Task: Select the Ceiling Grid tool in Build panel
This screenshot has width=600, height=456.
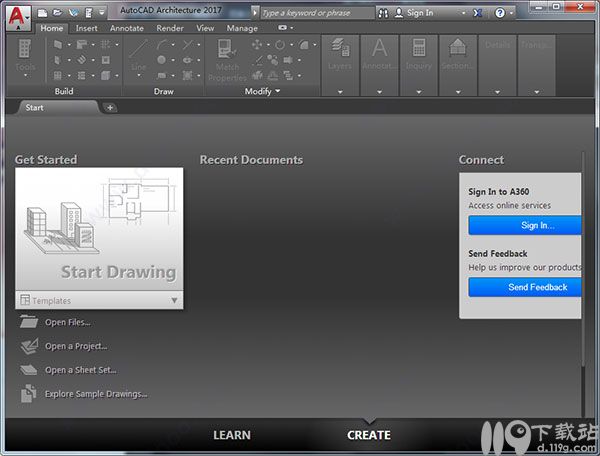Action: (x=82, y=75)
